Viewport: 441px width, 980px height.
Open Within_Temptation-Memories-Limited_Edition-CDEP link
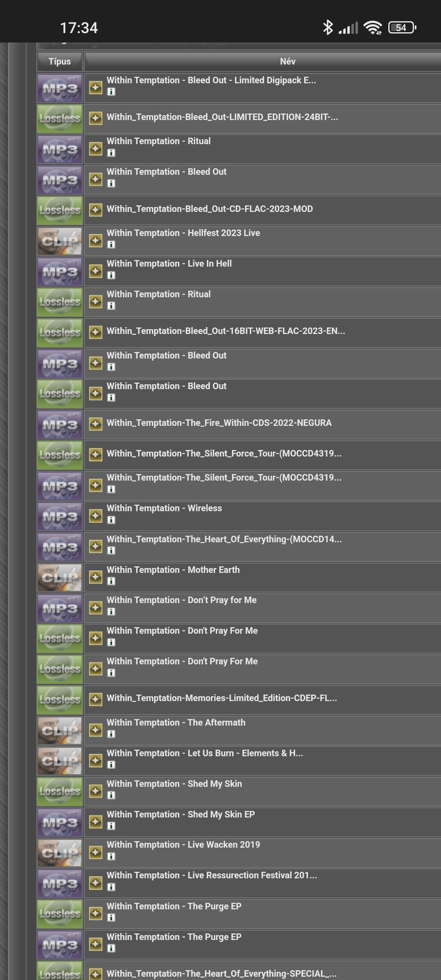pyautogui.click(x=222, y=698)
